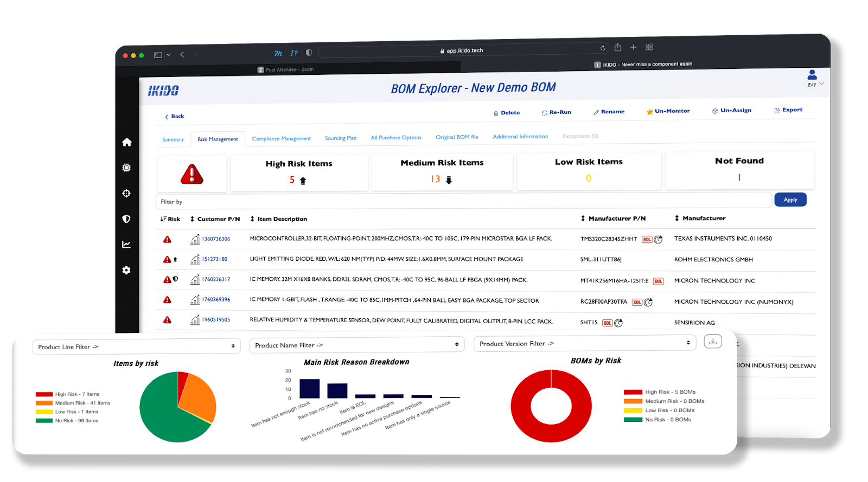The image size is (868, 482).
Task: Open the crosshair target sidebar icon
Action: click(x=126, y=193)
